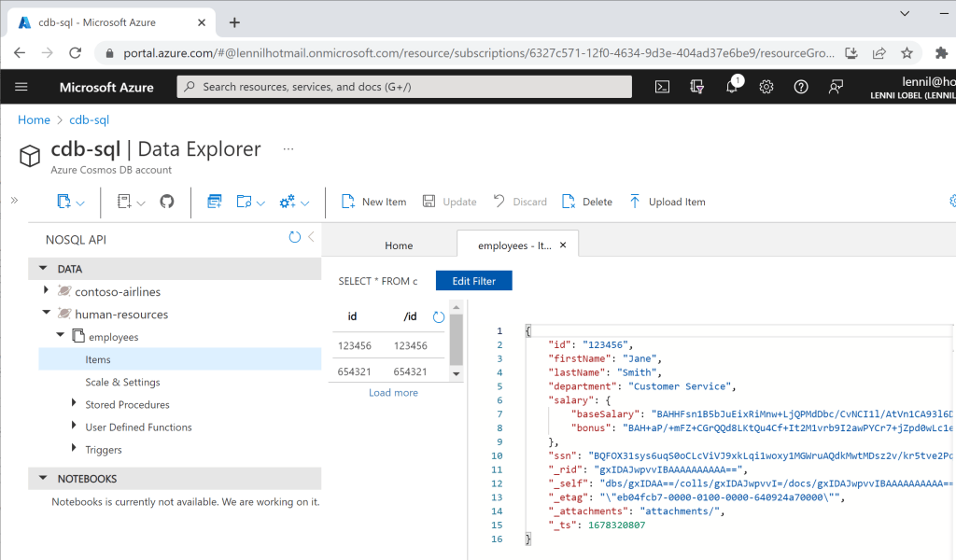Click the New Item toolbar button

(x=373, y=202)
